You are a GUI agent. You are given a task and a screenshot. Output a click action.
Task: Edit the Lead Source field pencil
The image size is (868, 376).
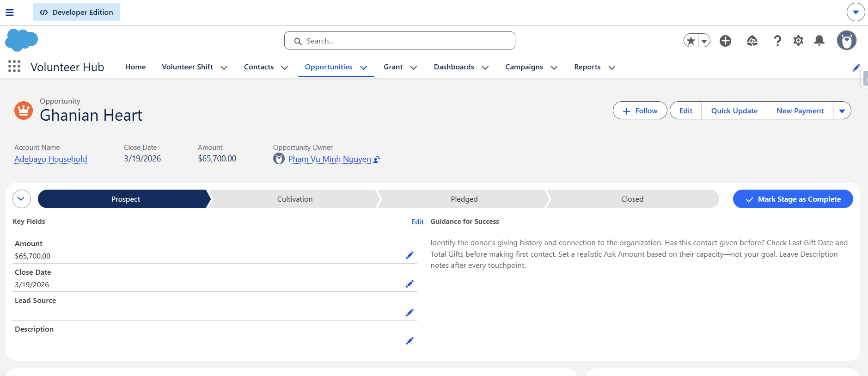[410, 313]
